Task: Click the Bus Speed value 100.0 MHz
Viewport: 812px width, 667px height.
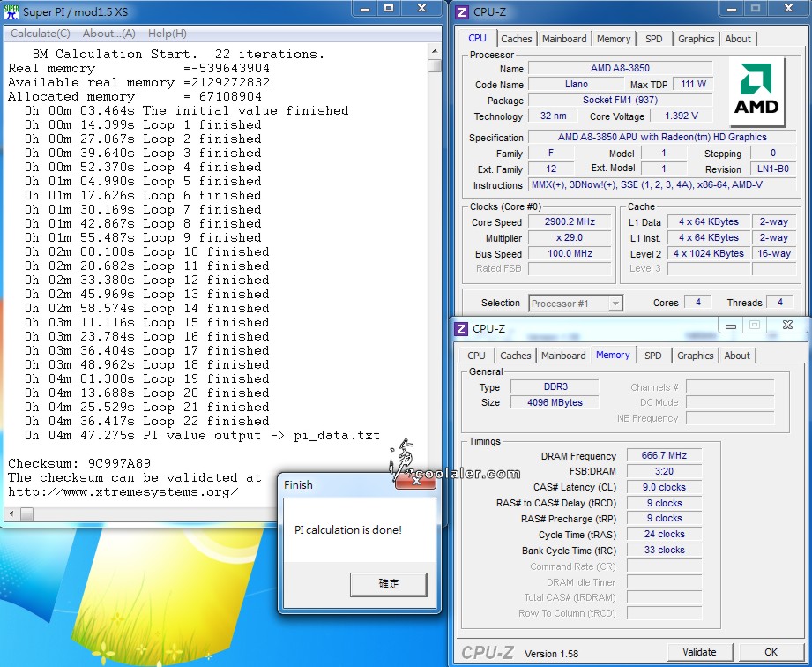Action: 570,253
